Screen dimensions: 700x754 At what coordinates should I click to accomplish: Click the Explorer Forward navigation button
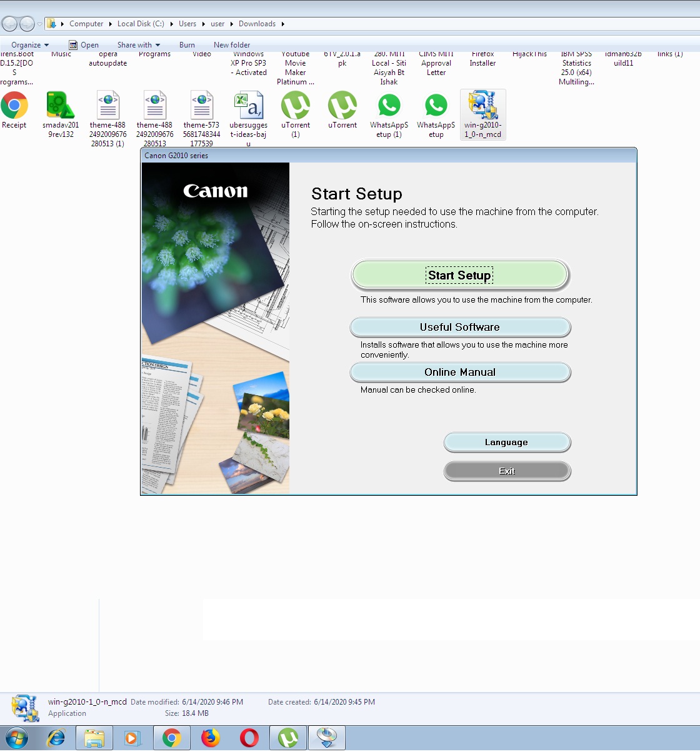click(27, 24)
